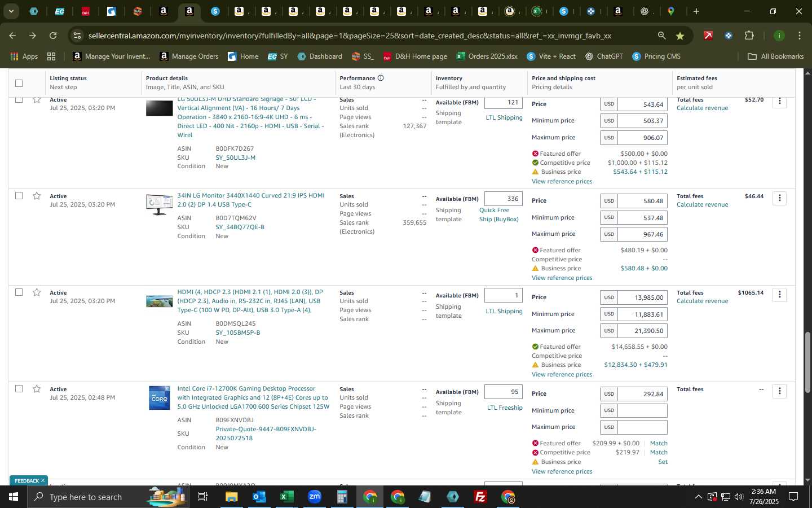The width and height of the screenshot is (812, 508).
Task: Open browser zoom magnifier icon
Action: (661, 36)
